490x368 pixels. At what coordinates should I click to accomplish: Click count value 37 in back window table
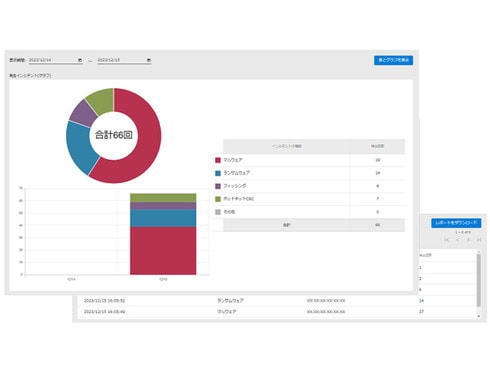coord(421,312)
